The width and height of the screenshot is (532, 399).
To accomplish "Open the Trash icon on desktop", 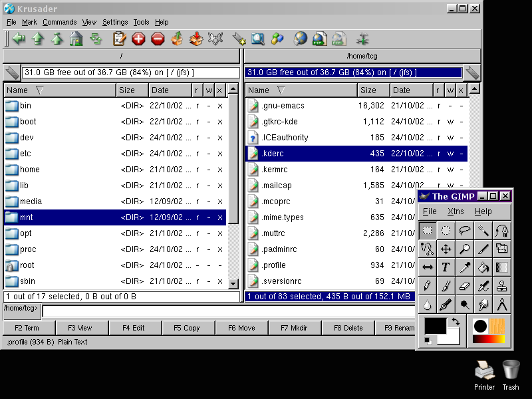I will (511, 370).
